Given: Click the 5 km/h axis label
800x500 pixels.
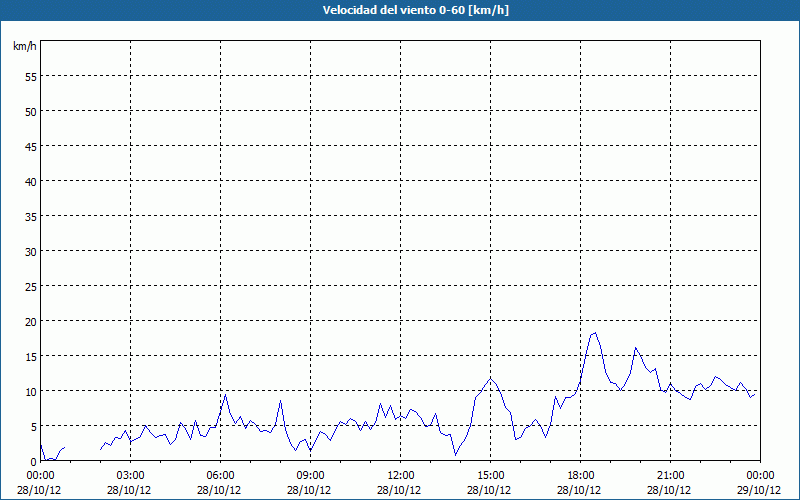Looking at the screenshot, I should [x=34, y=427].
